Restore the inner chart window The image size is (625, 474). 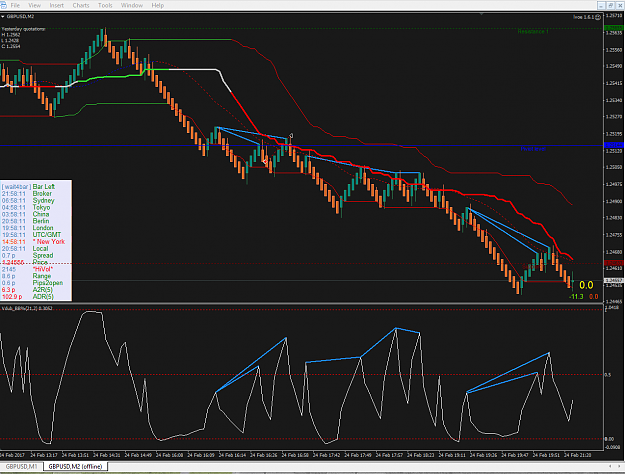611,5
